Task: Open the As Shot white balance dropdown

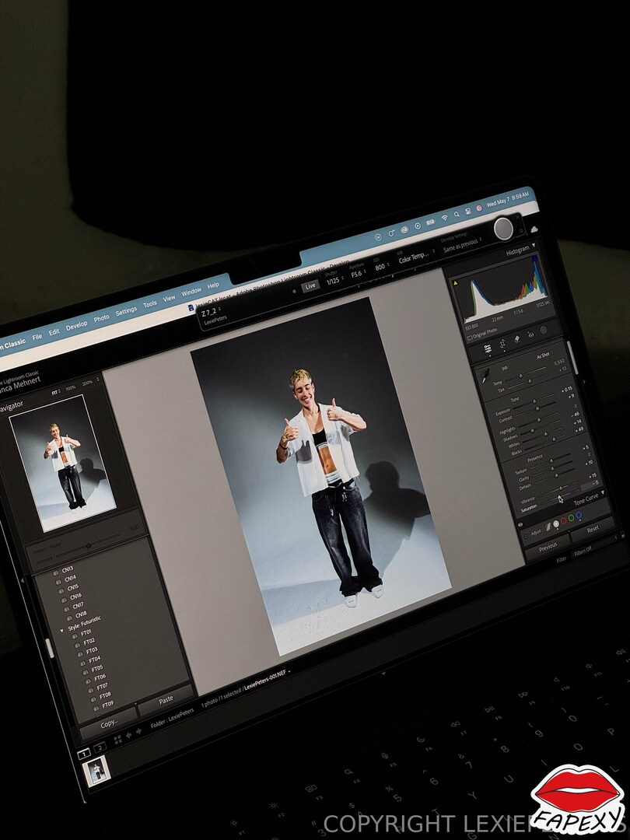Action: (544, 355)
